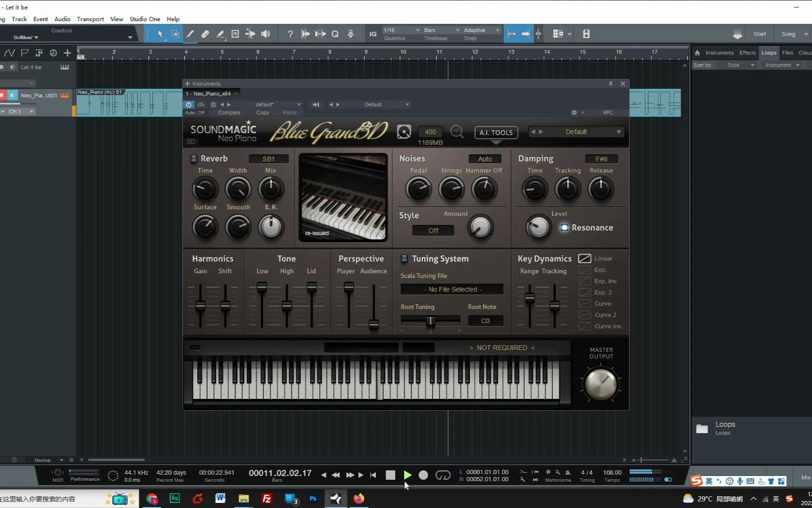Click the Record button in transport
Viewport: 812px width, 508px height.
pyautogui.click(x=423, y=475)
